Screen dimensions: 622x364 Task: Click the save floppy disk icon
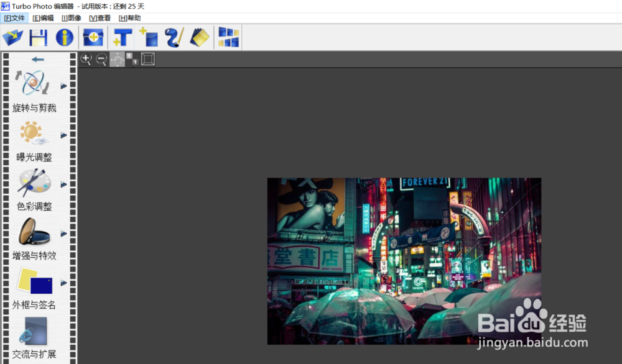click(x=39, y=38)
